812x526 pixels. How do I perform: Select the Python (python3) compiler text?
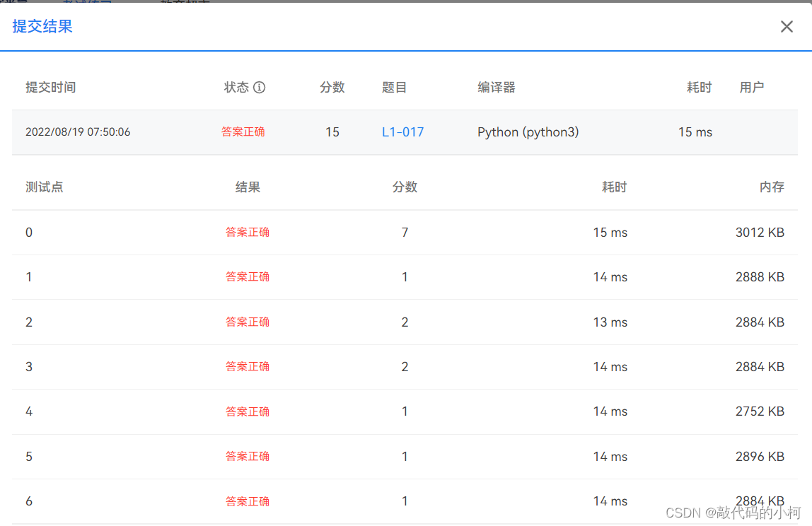[528, 131]
